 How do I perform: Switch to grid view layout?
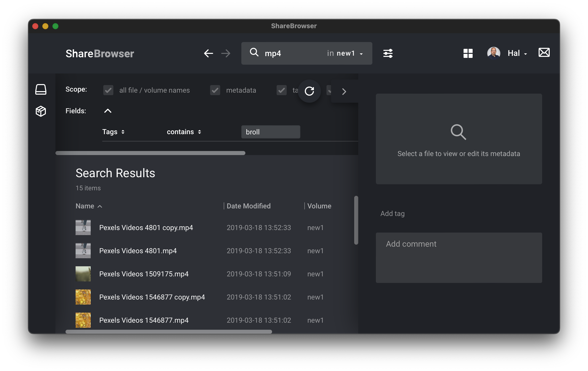[468, 53]
